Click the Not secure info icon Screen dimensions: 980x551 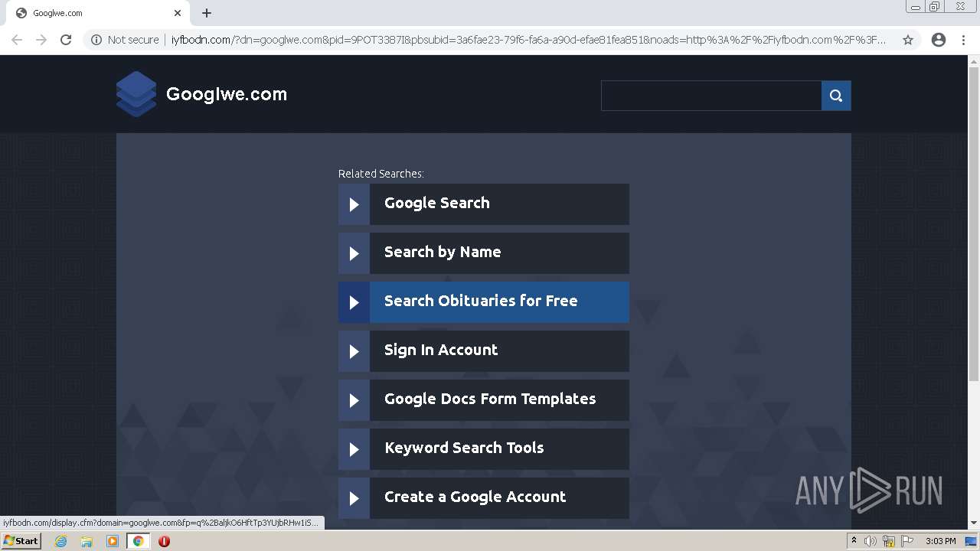pos(96,40)
